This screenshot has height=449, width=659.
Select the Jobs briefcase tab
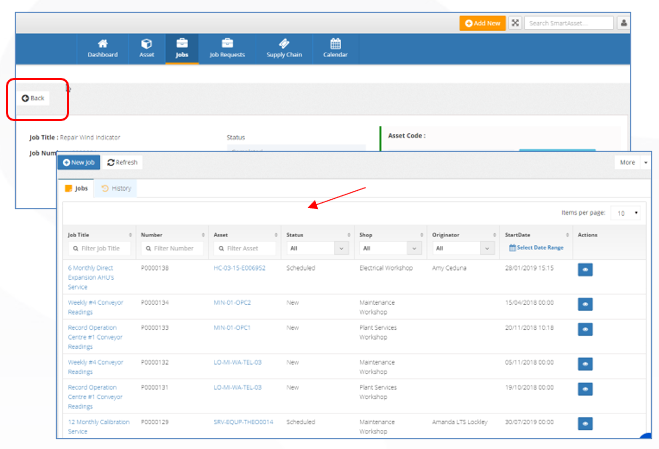[x=182, y=48]
